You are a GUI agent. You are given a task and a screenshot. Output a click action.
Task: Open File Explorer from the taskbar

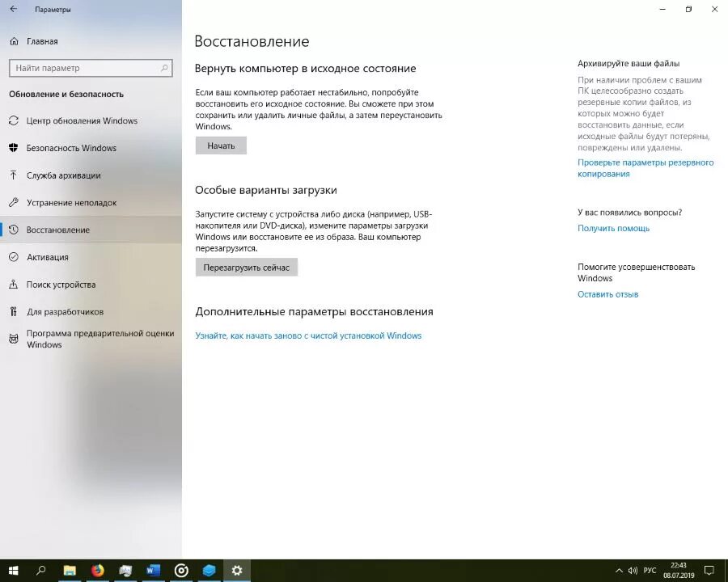(x=70, y=571)
